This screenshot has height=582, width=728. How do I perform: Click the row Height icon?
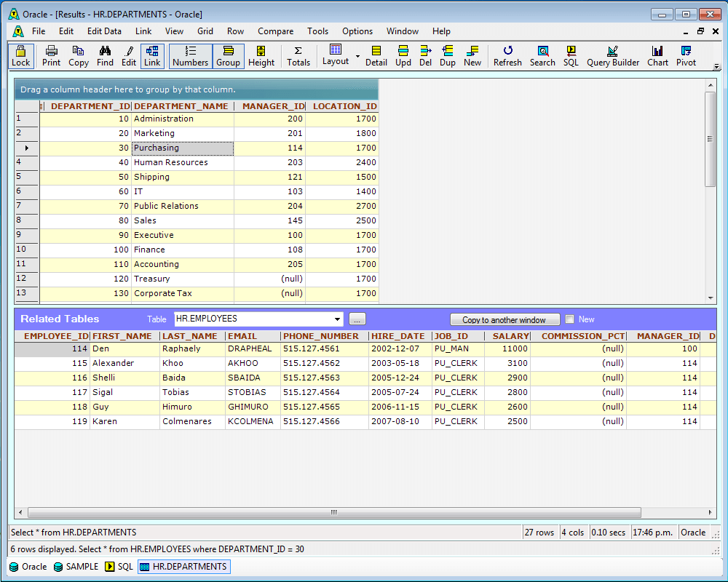(261, 56)
